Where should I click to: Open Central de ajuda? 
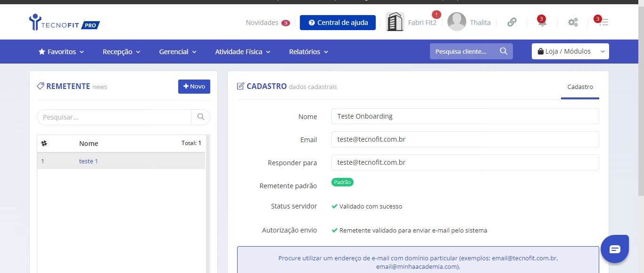tap(338, 23)
